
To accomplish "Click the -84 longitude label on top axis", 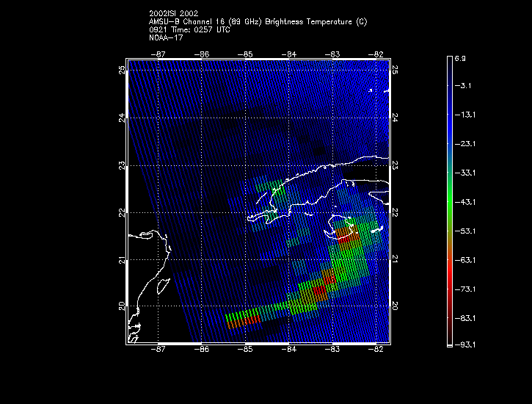I will tap(288, 54).
